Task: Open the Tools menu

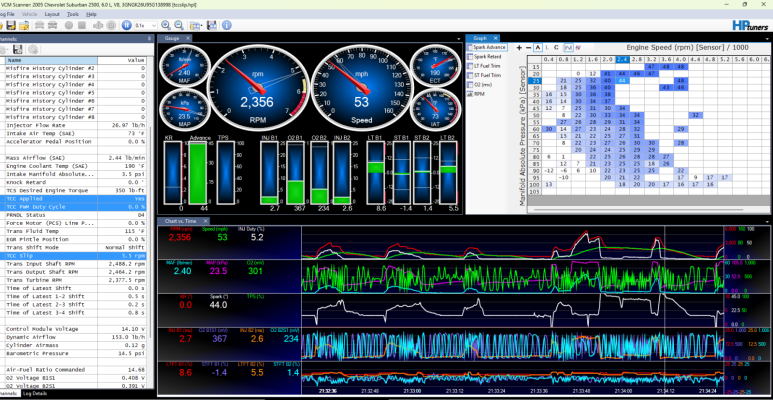Action: [73, 14]
